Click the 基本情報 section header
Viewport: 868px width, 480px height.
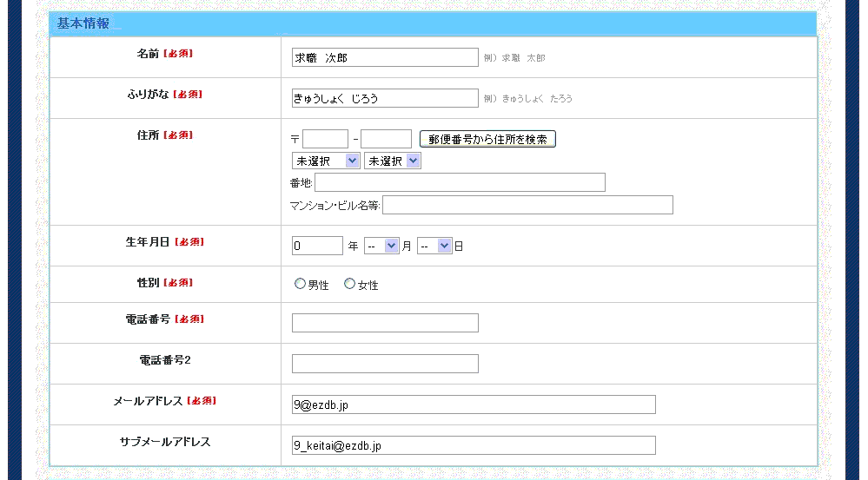click(x=83, y=23)
